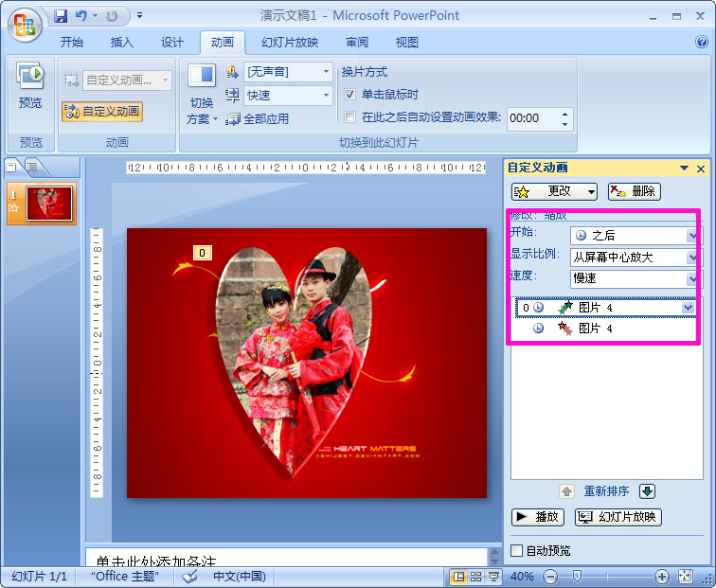Start slide show from the status bar icon
The image size is (716, 588).
tap(493, 577)
